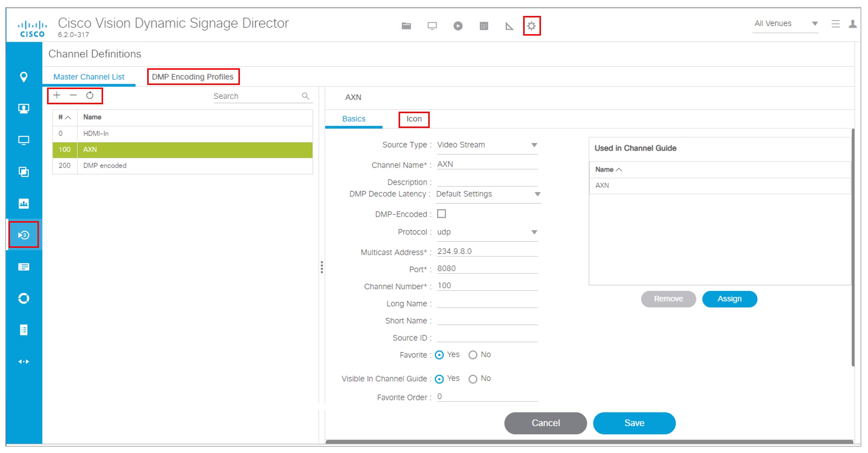
Task: Open the All Venues dropdown
Action: [x=786, y=24]
